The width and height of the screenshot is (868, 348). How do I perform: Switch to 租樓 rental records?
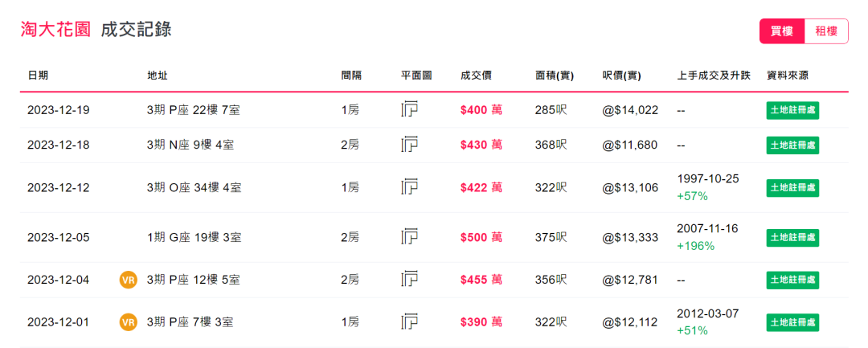point(826,31)
